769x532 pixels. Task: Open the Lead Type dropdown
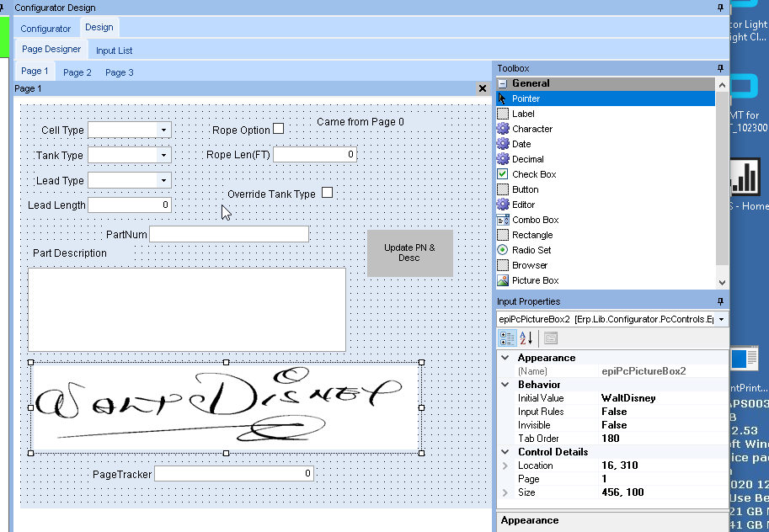[x=163, y=181]
